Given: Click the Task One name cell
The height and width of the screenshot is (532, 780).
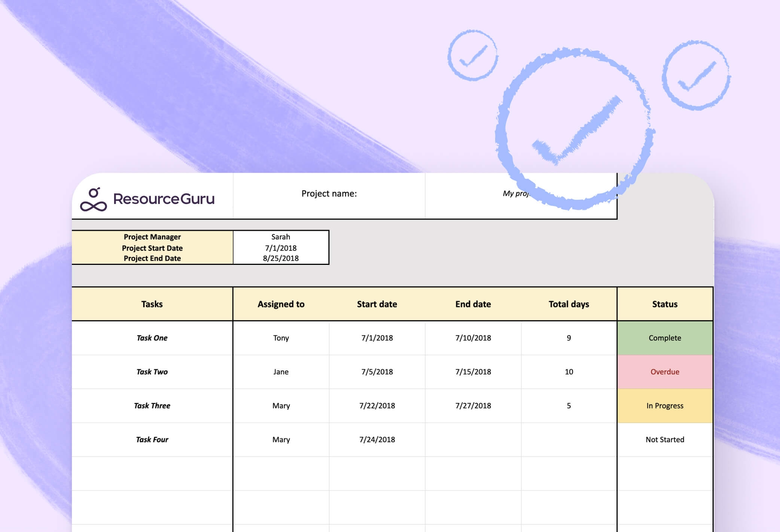Looking at the screenshot, I should (152, 338).
